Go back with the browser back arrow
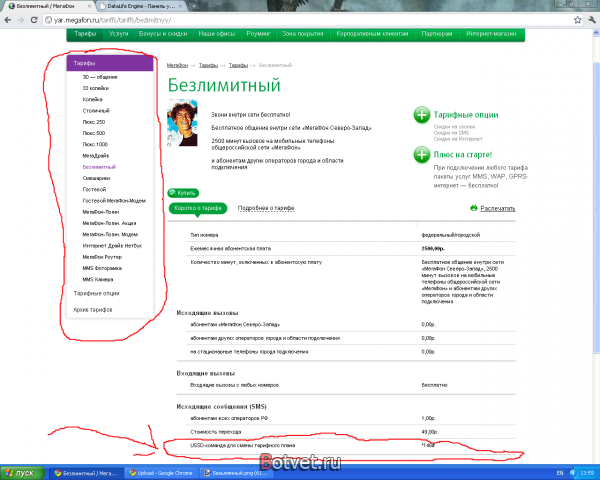The height and width of the screenshot is (480, 600). tap(7, 20)
